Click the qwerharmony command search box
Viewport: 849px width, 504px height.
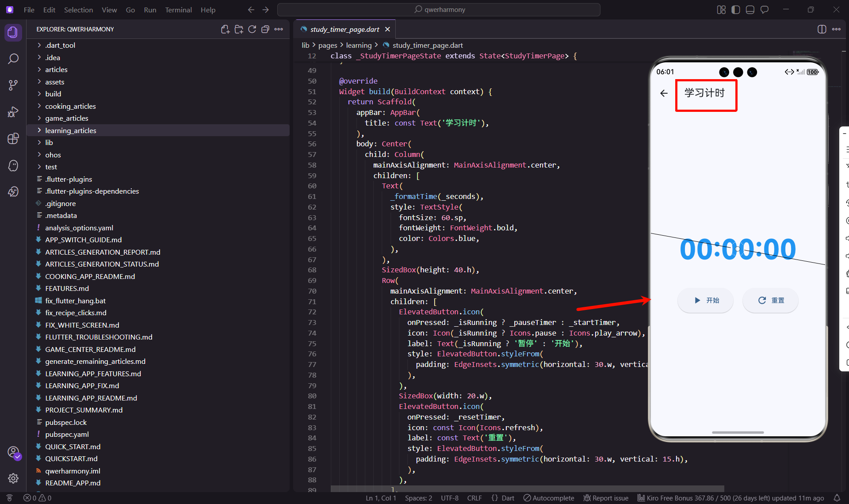point(439,10)
